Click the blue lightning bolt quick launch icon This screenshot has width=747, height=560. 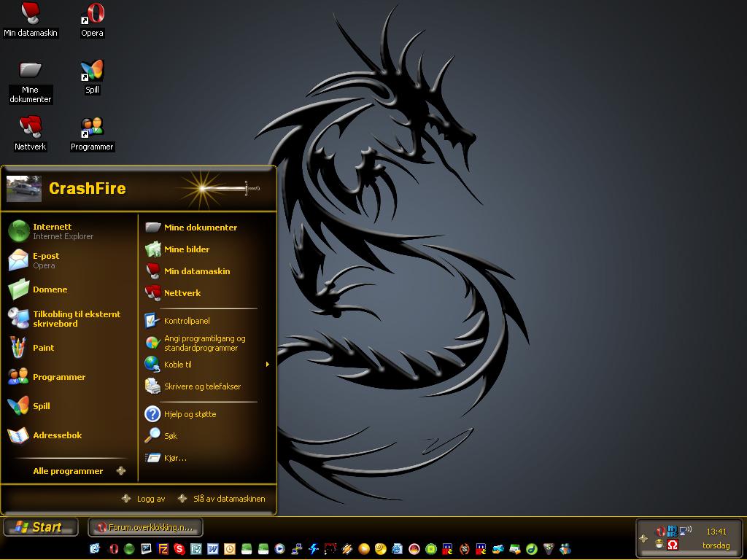tap(313, 549)
